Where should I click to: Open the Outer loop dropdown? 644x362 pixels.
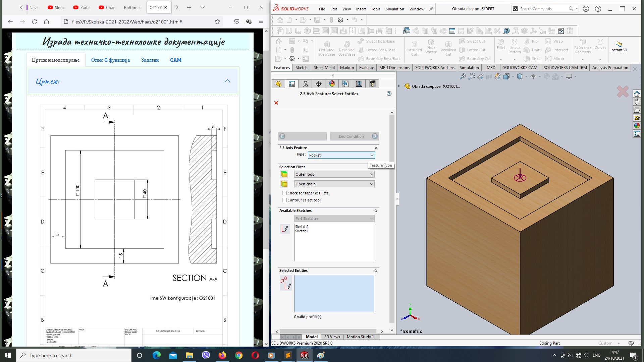(x=334, y=174)
